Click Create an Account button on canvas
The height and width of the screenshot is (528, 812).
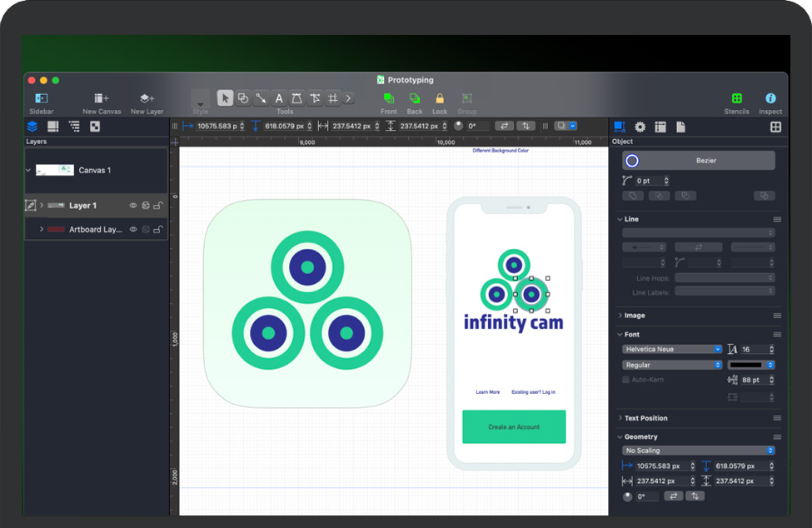(x=514, y=426)
